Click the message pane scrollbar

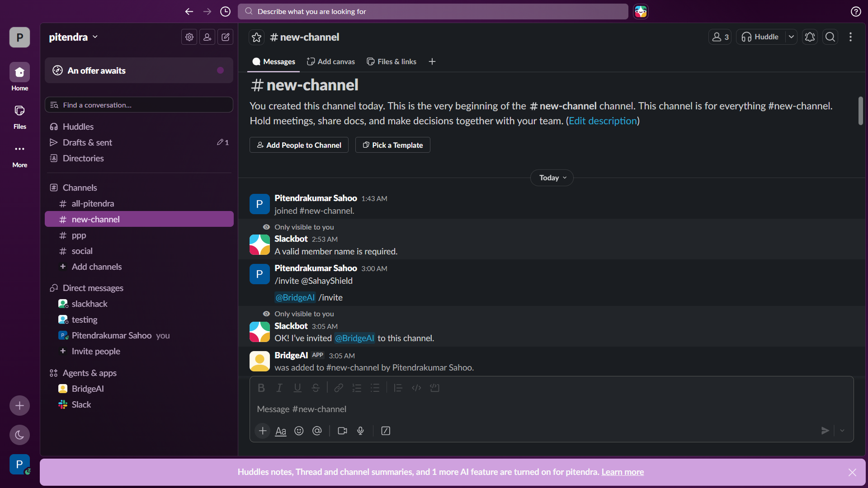pos(860,111)
